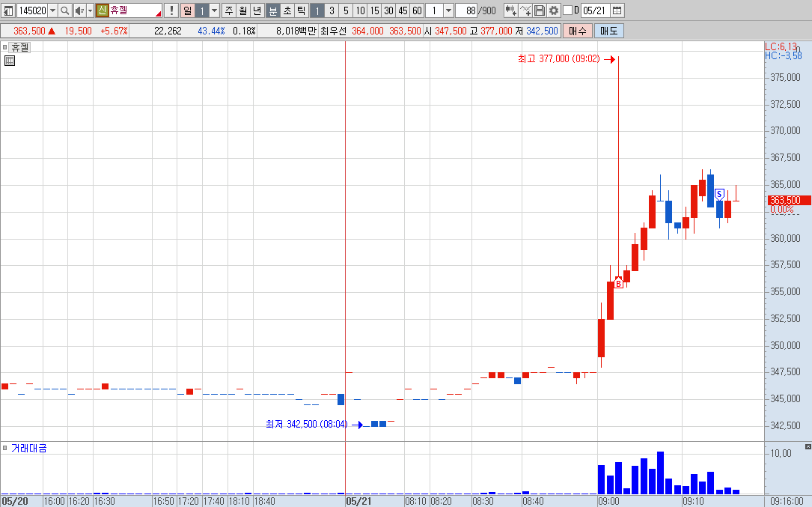
Task: Select the 일 daily period toggle
Action: pyautogui.click(x=187, y=10)
